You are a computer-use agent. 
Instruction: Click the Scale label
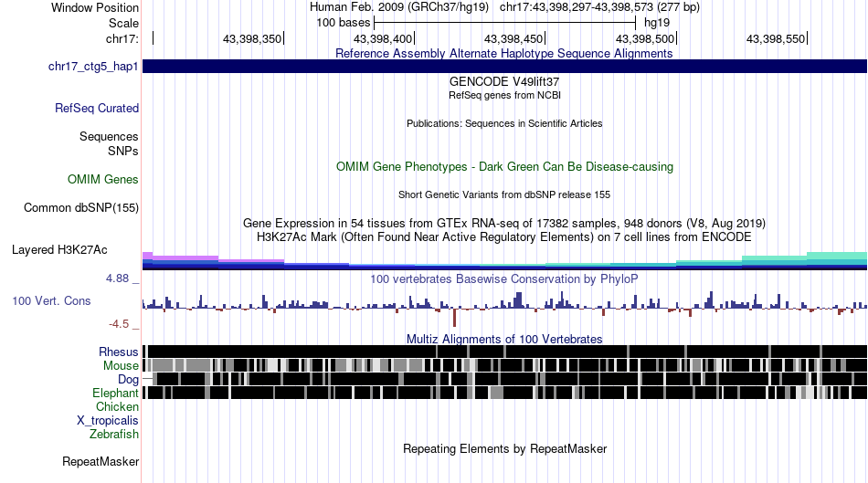(x=124, y=23)
